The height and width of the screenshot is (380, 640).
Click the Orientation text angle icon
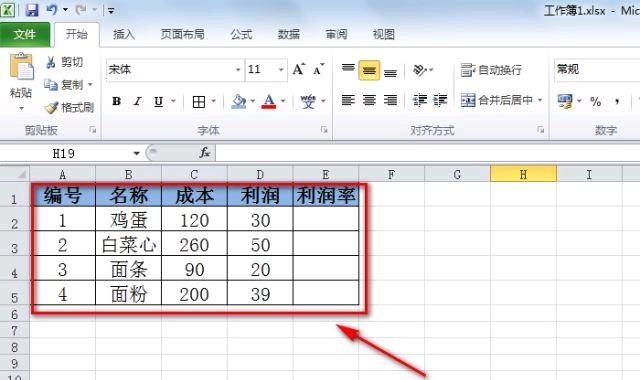click(x=420, y=70)
